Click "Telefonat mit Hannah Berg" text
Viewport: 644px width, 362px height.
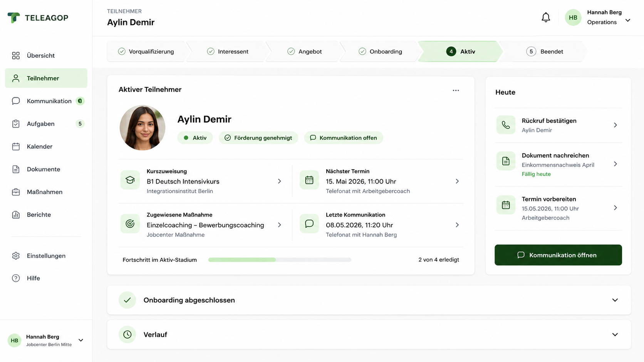361,235
